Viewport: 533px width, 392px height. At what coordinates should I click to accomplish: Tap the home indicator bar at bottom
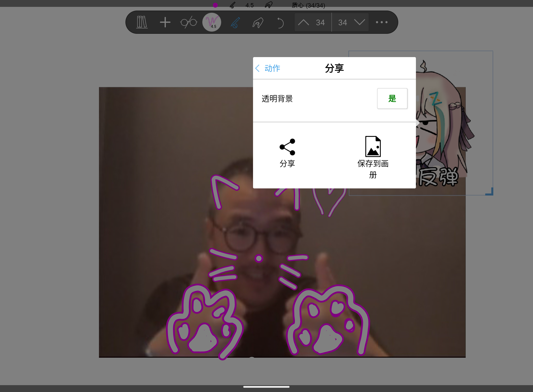pyautogui.click(x=266, y=387)
